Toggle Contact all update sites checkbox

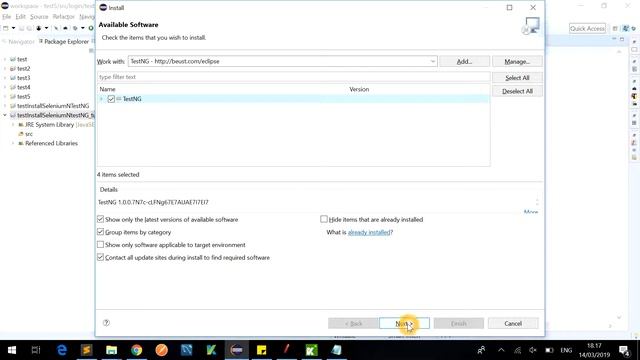pos(100,257)
